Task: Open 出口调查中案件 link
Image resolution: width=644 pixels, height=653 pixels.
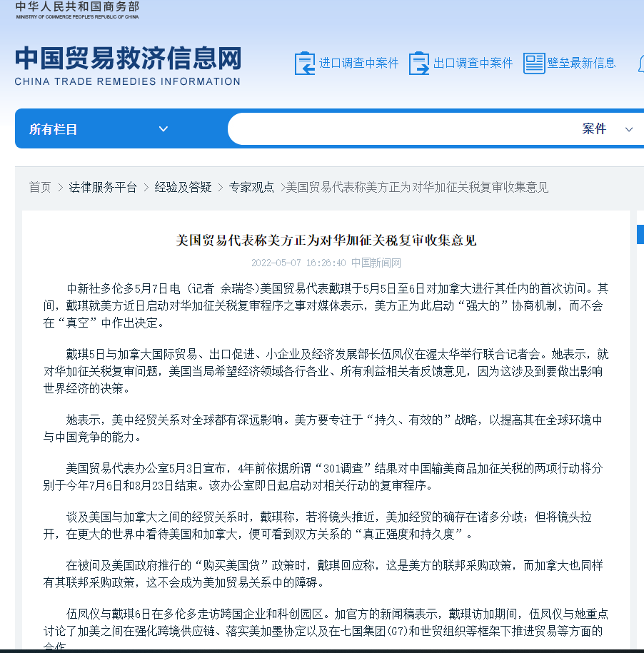Action: pos(473,63)
